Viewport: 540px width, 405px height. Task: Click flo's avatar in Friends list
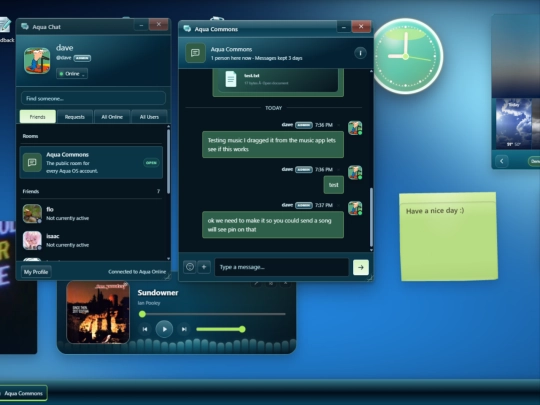coord(32,214)
